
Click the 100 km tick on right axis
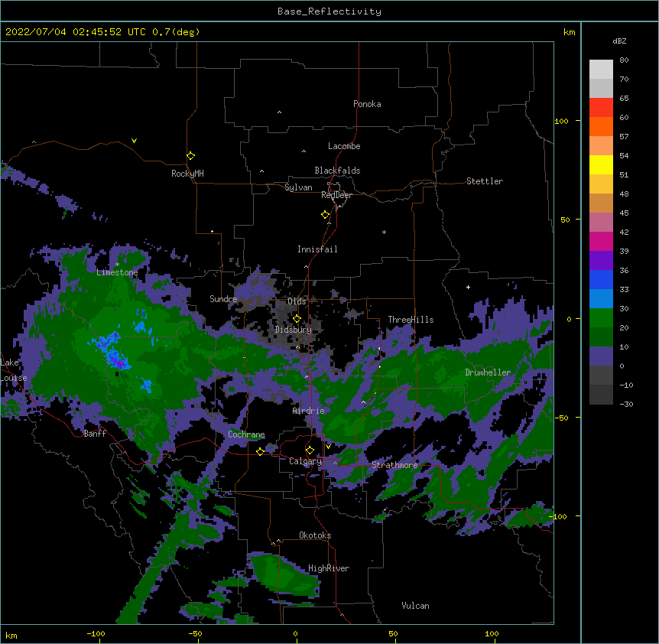561,121
